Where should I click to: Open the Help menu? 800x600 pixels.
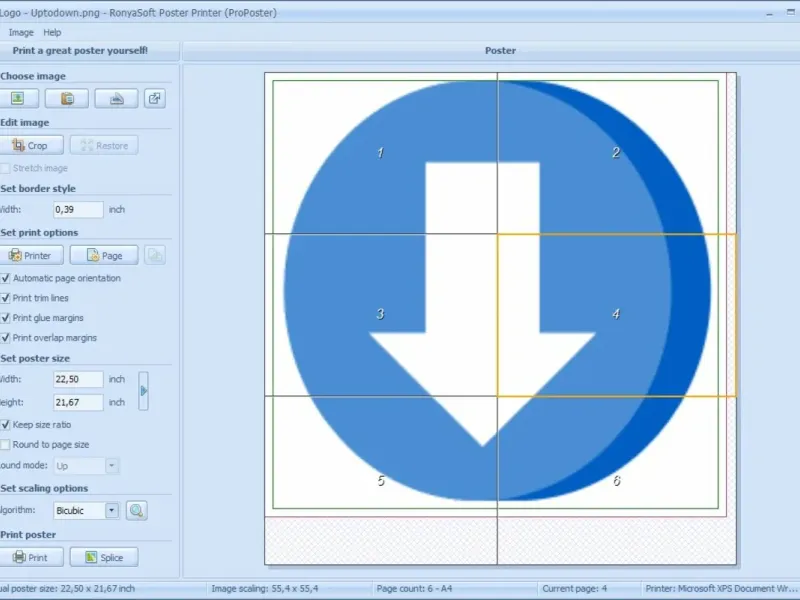click(x=52, y=32)
